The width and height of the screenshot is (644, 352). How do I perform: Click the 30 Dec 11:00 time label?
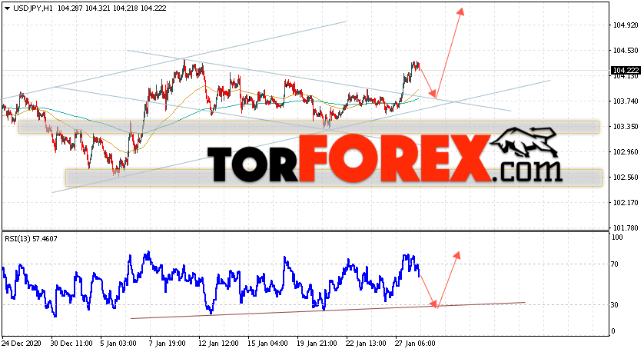click(71, 344)
